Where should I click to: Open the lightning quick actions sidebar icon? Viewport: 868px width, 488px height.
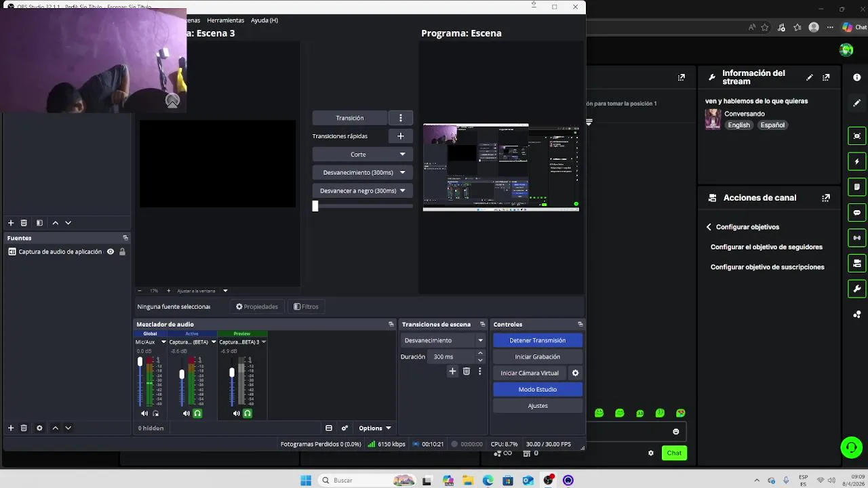pos(857,161)
